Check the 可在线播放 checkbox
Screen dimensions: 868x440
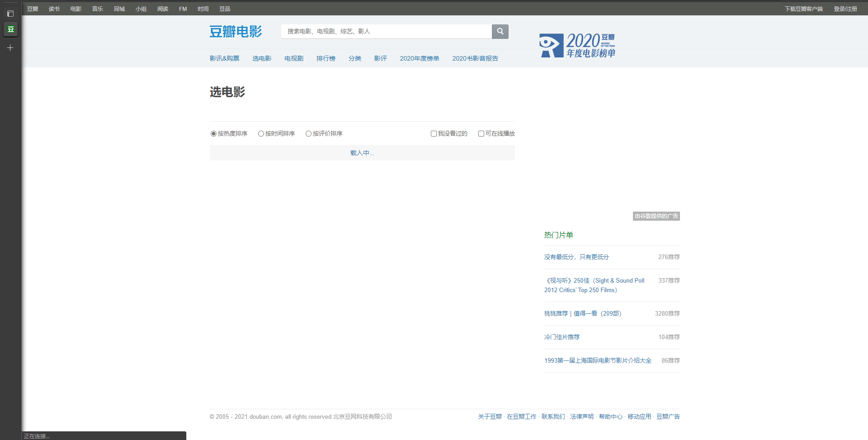(481, 133)
